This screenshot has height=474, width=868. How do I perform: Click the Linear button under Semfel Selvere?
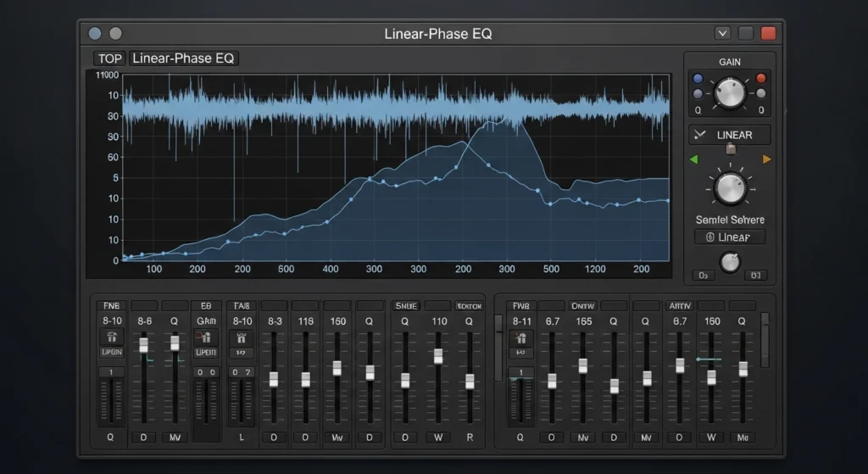(730, 237)
